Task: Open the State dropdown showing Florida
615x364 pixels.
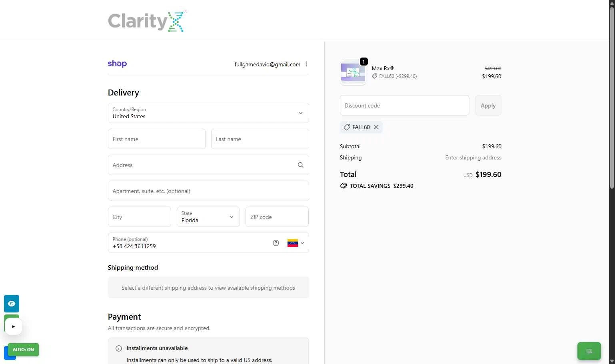Action: (x=208, y=217)
